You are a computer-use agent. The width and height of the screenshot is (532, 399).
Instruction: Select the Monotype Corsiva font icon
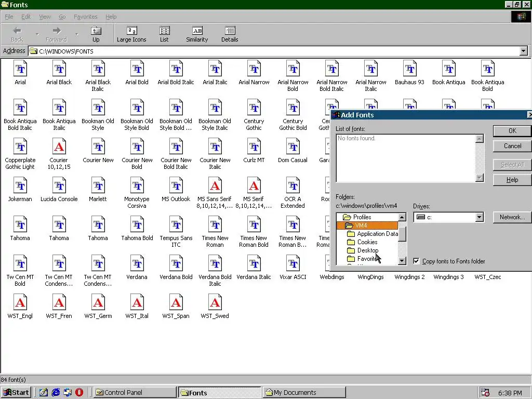point(137,185)
